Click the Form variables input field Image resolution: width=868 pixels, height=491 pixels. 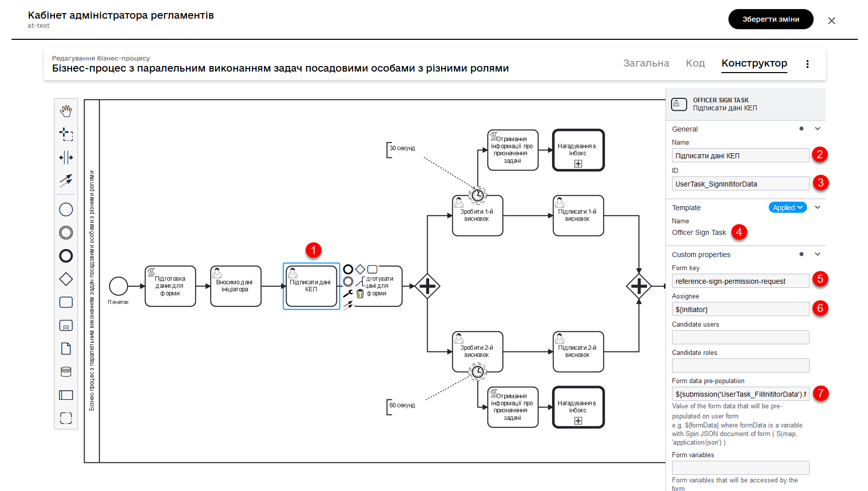click(741, 468)
